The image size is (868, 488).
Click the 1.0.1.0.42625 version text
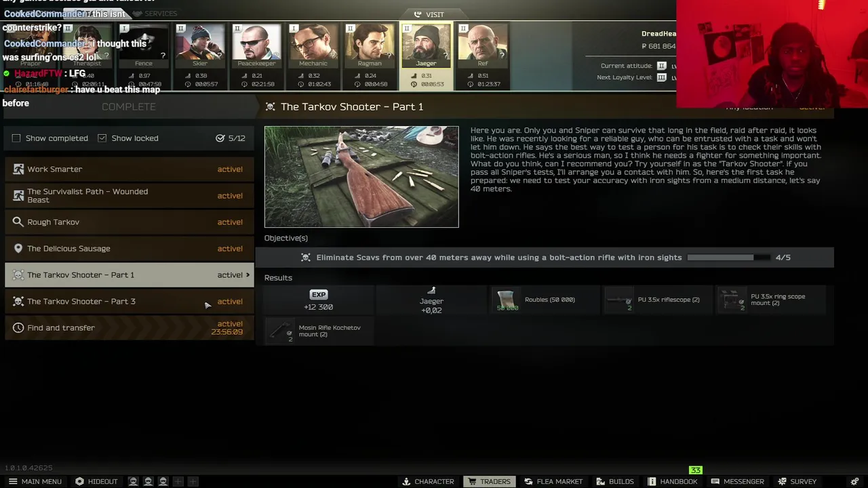tap(28, 468)
